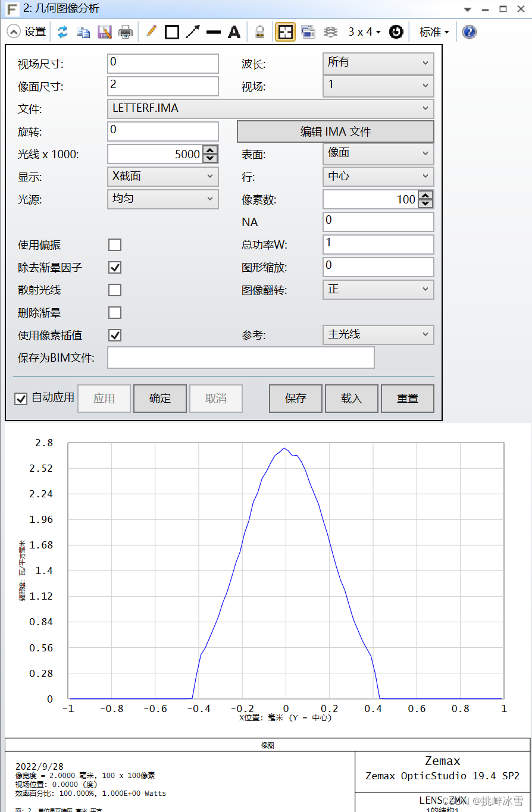
Task: Click the 保存为BIM文件 input field
Action: [240, 357]
